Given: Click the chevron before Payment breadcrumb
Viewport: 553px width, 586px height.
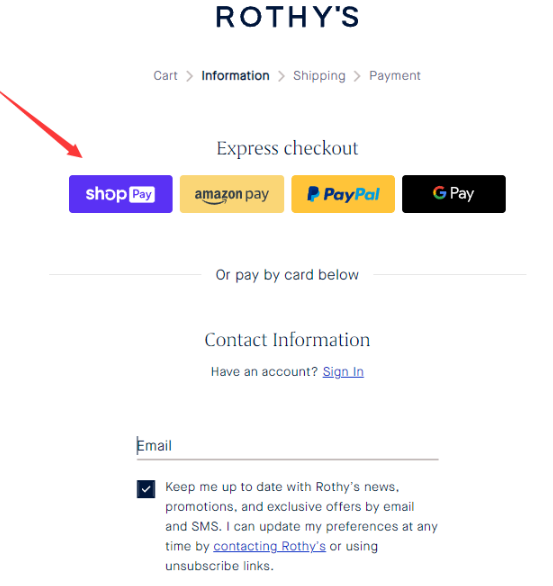Looking at the screenshot, I should pyautogui.click(x=358, y=76).
